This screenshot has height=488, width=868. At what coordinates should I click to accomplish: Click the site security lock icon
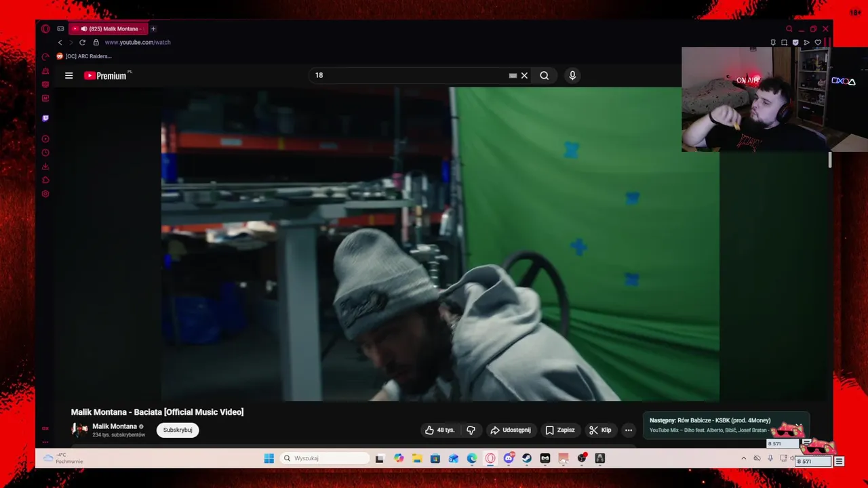coord(96,42)
